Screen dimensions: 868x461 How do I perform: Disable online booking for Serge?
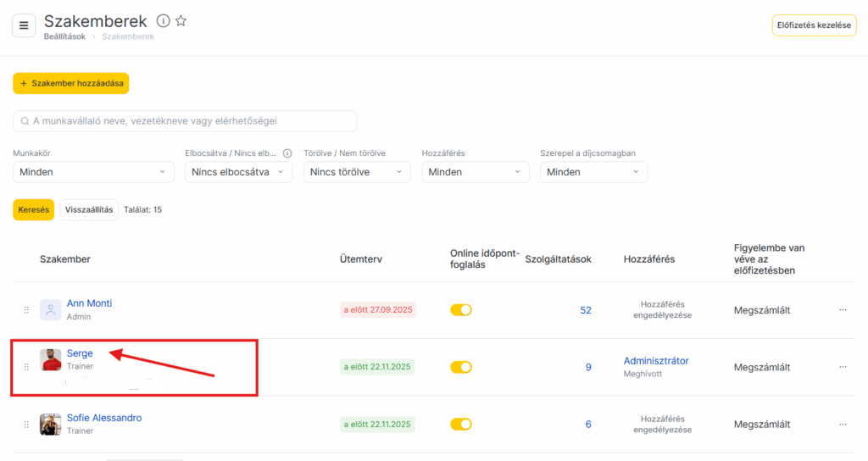pos(461,367)
